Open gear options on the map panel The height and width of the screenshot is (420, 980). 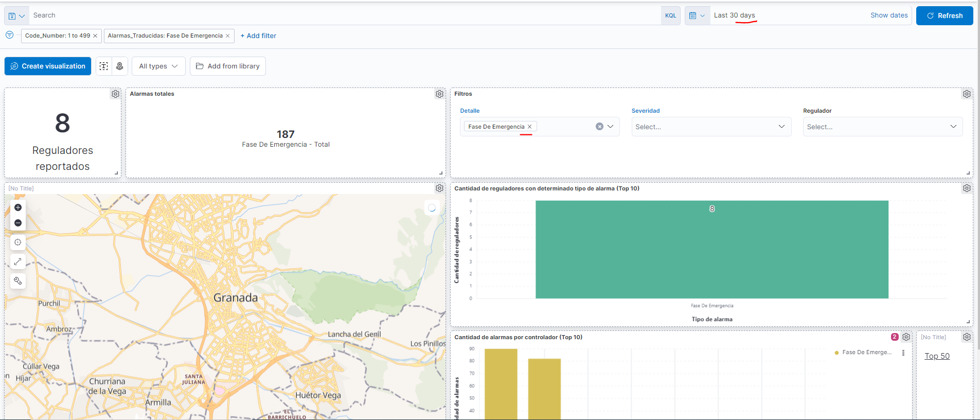439,188
